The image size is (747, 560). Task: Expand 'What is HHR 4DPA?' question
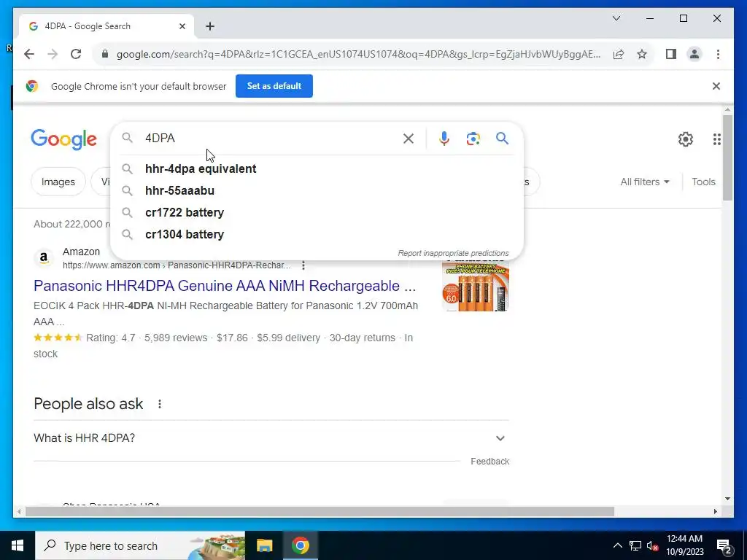271,438
